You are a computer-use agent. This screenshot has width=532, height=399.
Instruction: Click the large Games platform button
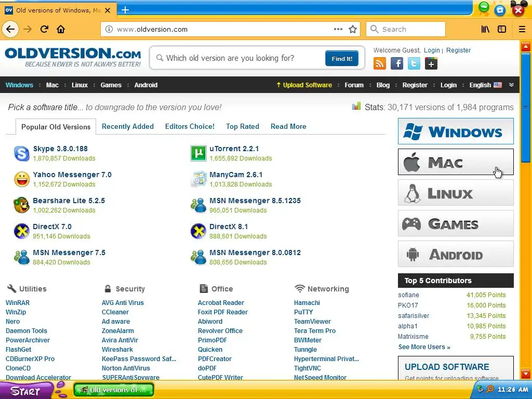tap(456, 223)
